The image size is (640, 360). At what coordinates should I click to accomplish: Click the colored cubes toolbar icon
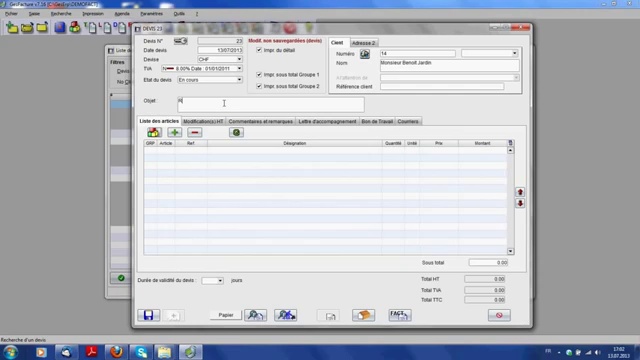coord(75,27)
